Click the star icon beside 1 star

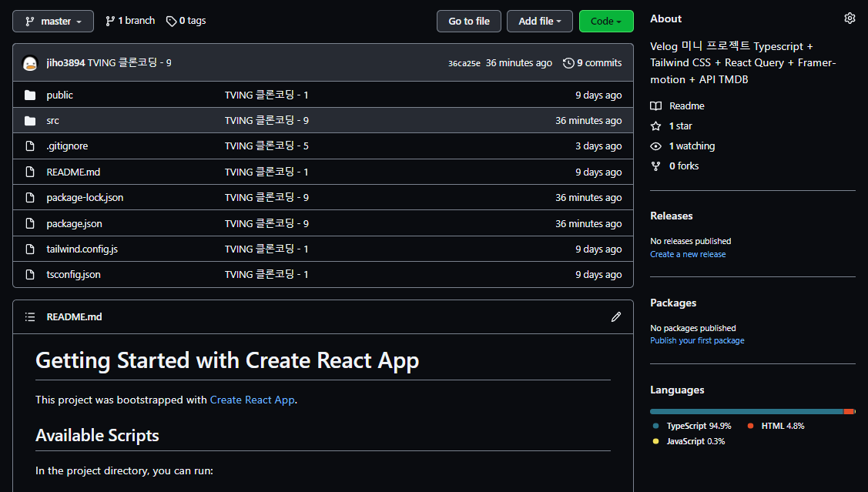point(656,126)
